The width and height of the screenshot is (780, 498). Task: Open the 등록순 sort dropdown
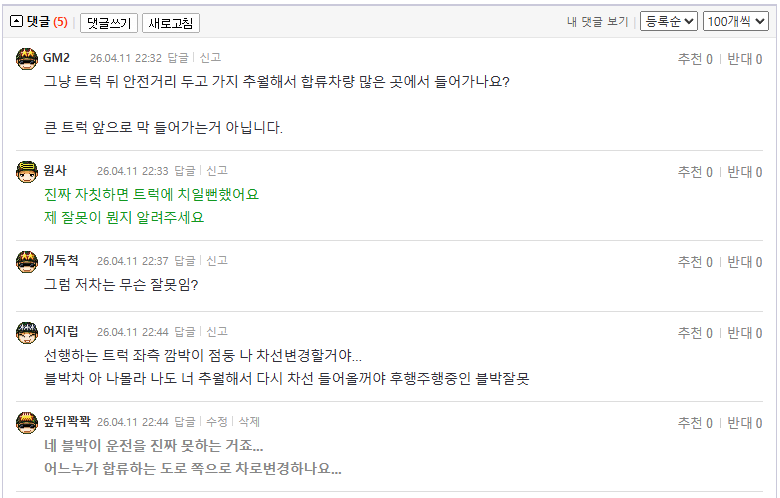click(x=669, y=21)
